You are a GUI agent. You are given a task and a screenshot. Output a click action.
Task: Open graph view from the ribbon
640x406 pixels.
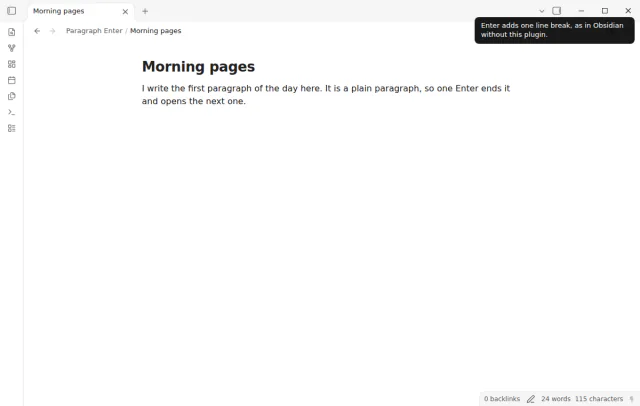(x=11, y=48)
